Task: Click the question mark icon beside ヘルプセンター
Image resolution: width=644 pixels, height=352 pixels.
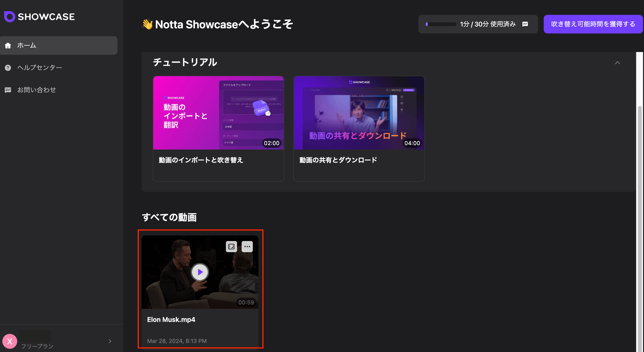Action: (x=8, y=68)
